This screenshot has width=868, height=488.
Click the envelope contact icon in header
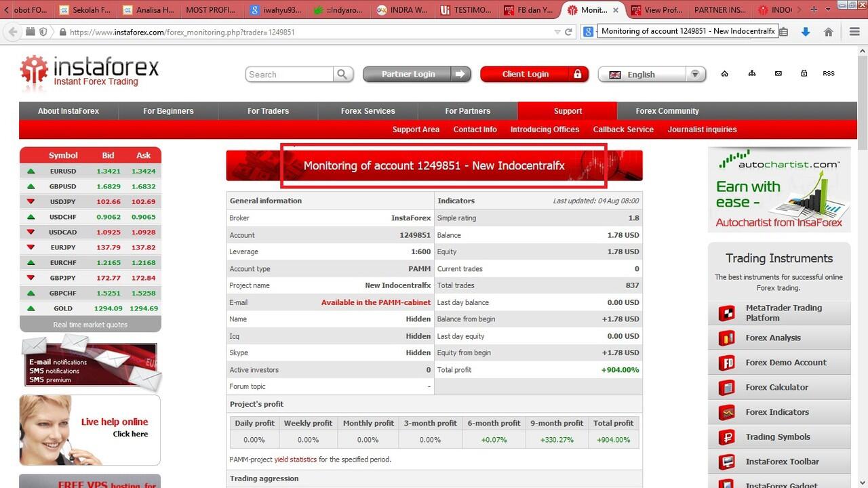778,73
